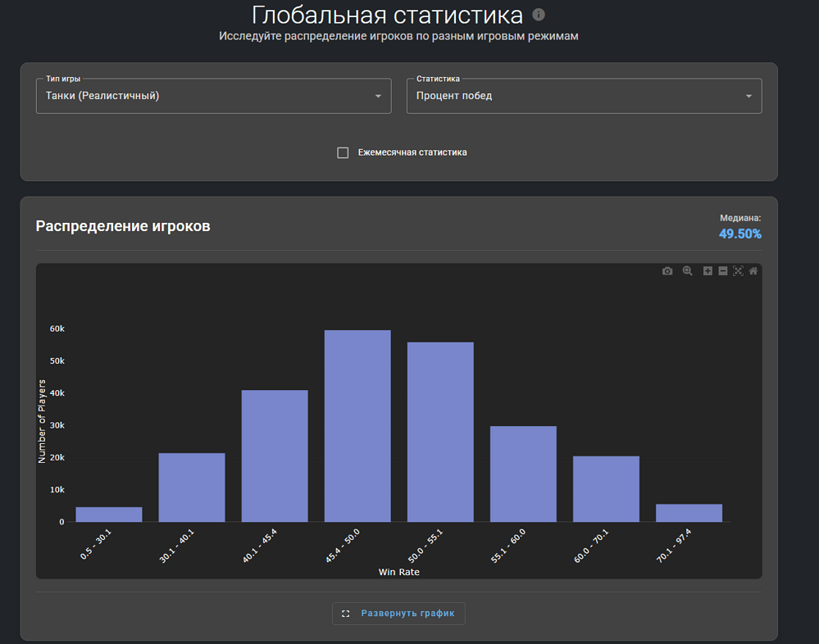Open the Тип игры dropdown
Image resolution: width=819 pixels, height=644 pixels.
coord(214,96)
